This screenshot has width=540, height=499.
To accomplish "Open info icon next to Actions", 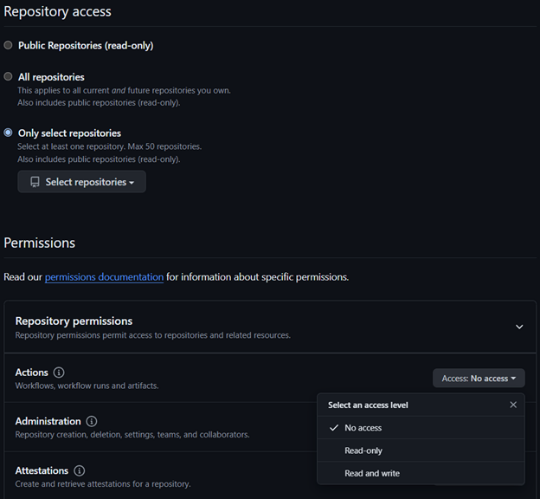I will click(59, 372).
